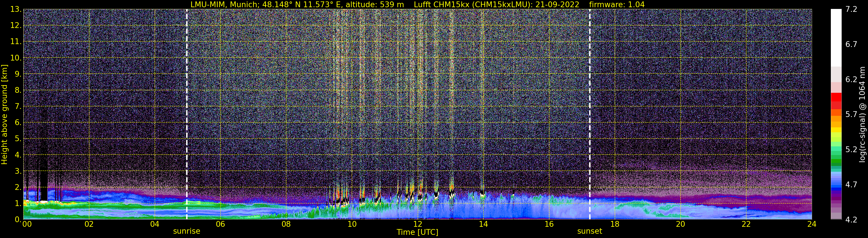This screenshot has width=868, height=238.
Task: Click the time axis tick '18'
Action: [x=614, y=224]
